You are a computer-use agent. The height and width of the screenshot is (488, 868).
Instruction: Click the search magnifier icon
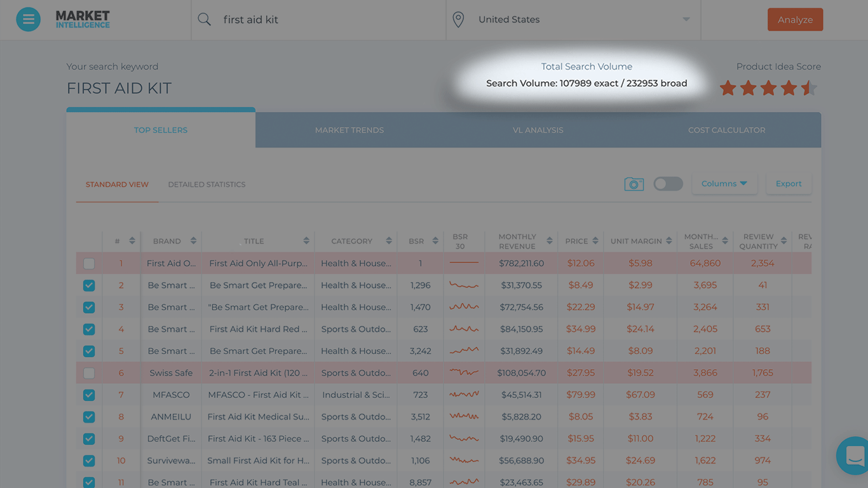pos(204,20)
